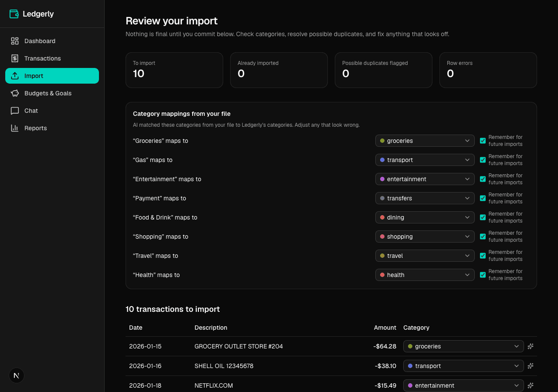The height and width of the screenshot is (392, 558).
Task: Click the Transactions receipt icon in sidebar
Action: pyautogui.click(x=15, y=58)
